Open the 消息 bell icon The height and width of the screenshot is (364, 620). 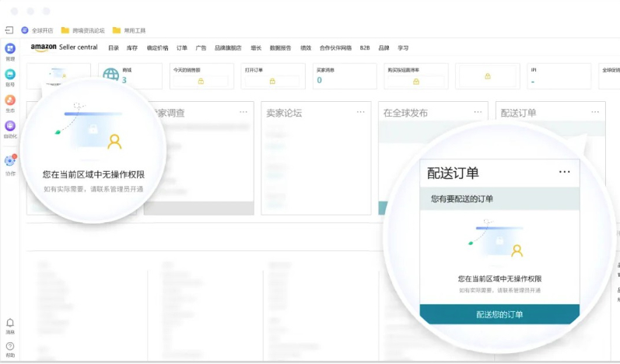(10, 323)
